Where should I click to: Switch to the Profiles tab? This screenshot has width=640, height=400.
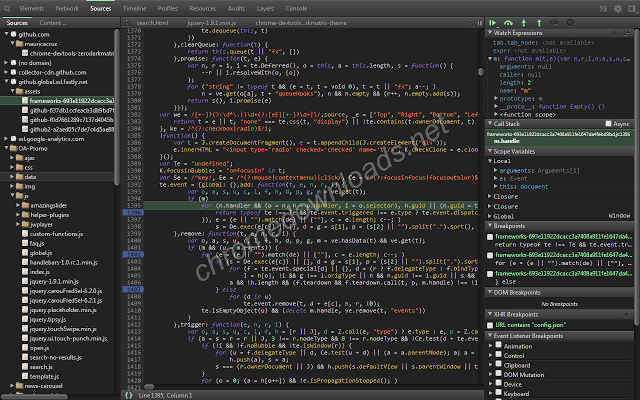[167, 9]
